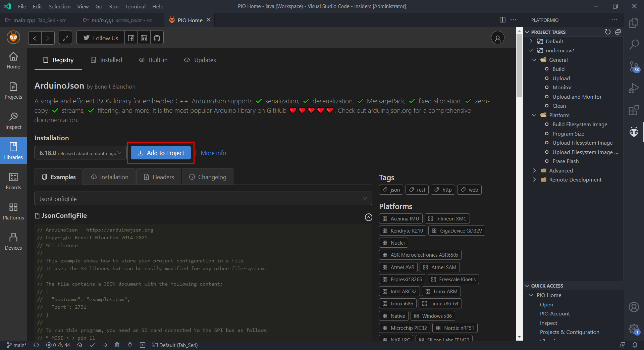Viewport: 644px width, 350px height.
Task: Switch environment via Default (Tab_Seri) status item
Action: tap(175, 345)
